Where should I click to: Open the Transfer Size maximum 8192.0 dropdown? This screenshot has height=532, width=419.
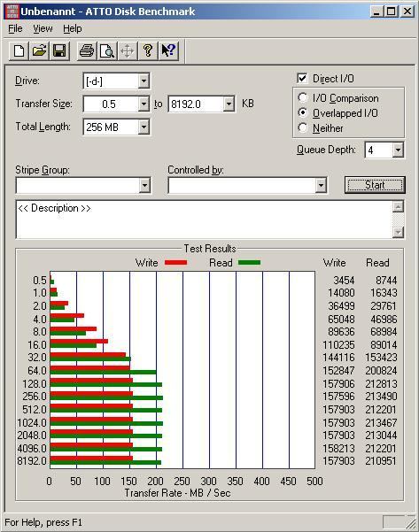coord(229,104)
